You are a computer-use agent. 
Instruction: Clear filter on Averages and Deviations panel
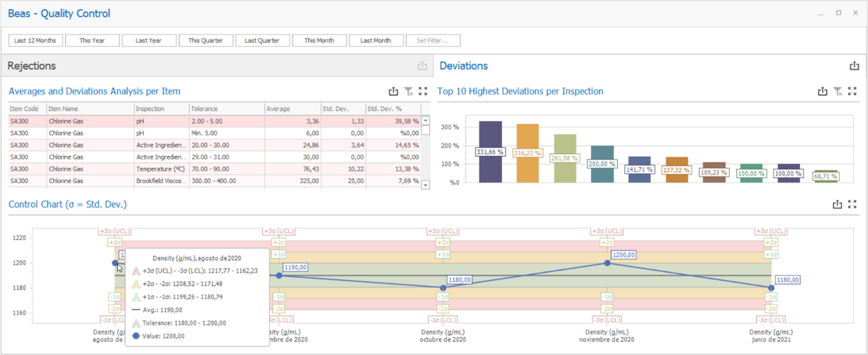tap(409, 91)
